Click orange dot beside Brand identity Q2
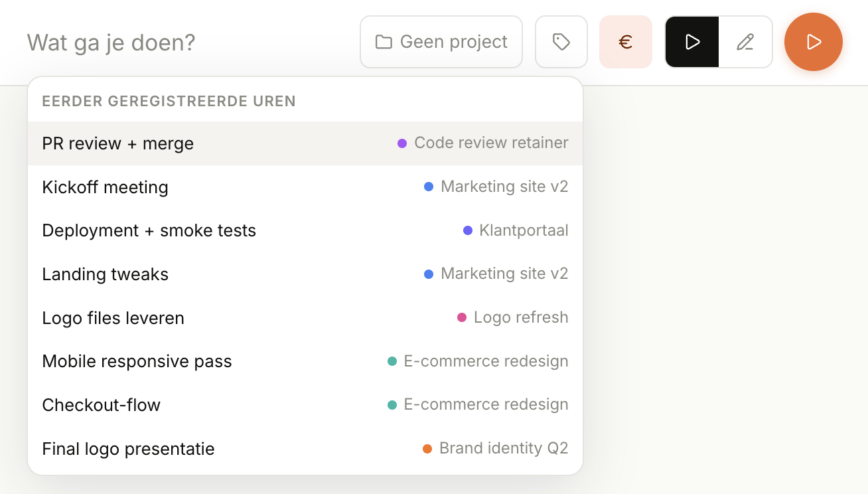The height and width of the screenshot is (494, 868). [x=427, y=449]
